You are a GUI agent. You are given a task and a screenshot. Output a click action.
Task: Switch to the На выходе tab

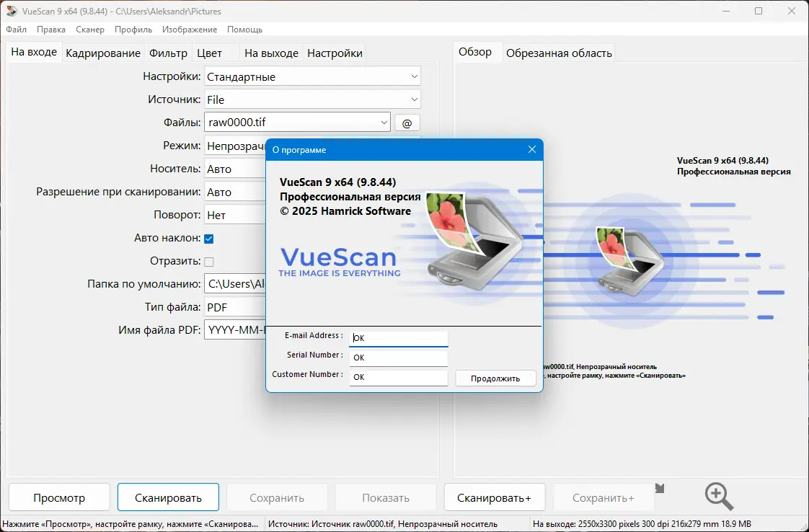(x=271, y=53)
